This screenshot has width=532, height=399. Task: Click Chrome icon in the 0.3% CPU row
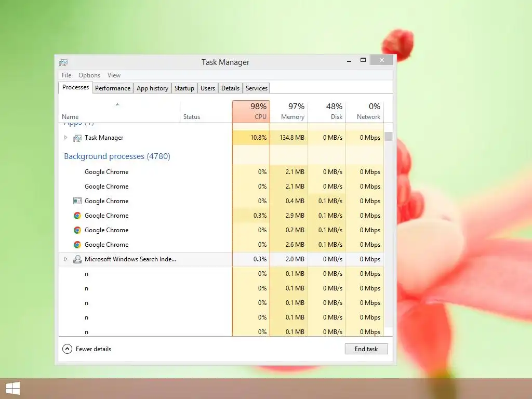point(77,216)
